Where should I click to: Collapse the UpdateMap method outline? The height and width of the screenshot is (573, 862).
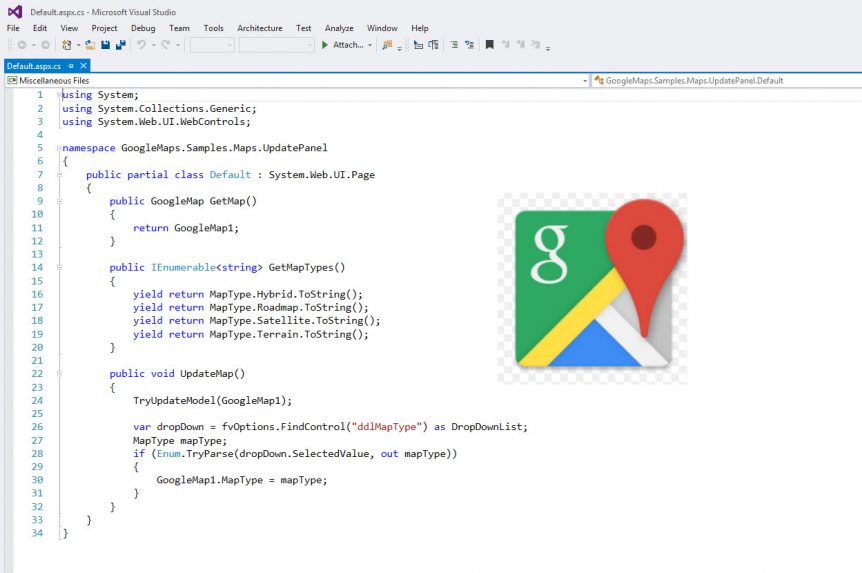click(59, 374)
